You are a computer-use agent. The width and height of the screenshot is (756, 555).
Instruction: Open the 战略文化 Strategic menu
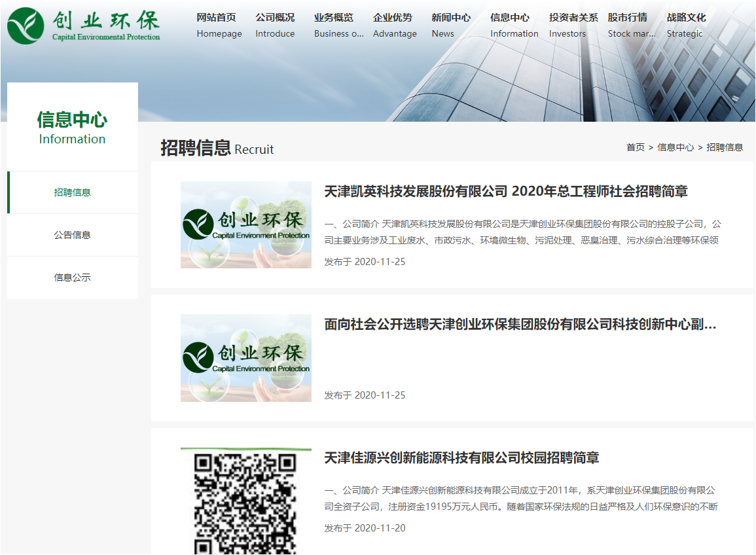pos(686,26)
